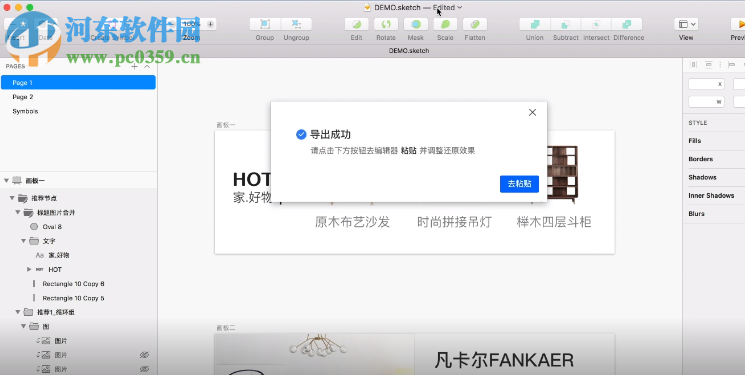Select the Oval 8 layer
The width and height of the screenshot is (745, 375).
52,227
